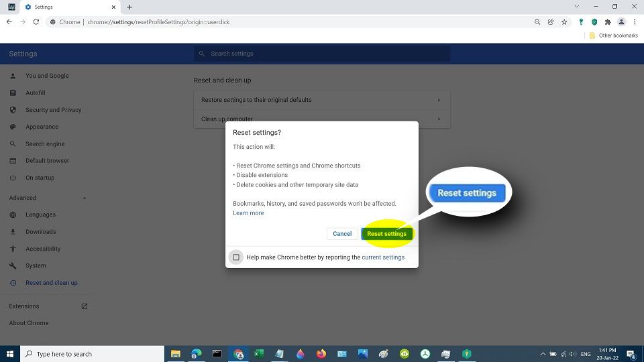Open a new tab with the plus button
This screenshot has height=362, width=644.
[129, 7]
